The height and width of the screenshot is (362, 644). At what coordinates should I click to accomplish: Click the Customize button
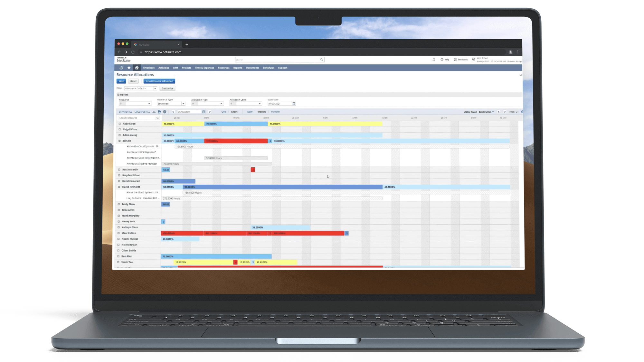click(167, 88)
